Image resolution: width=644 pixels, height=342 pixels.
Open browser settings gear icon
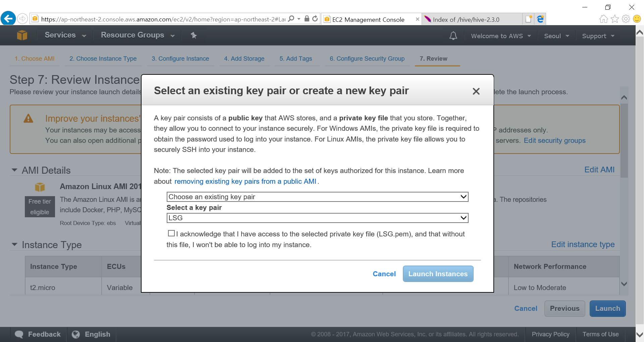tap(626, 19)
